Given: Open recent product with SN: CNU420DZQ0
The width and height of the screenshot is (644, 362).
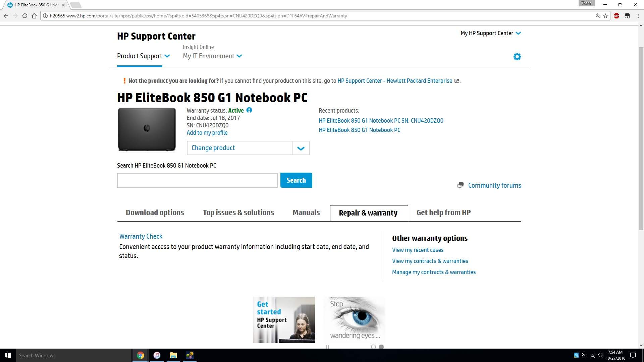Looking at the screenshot, I should tap(381, 121).
